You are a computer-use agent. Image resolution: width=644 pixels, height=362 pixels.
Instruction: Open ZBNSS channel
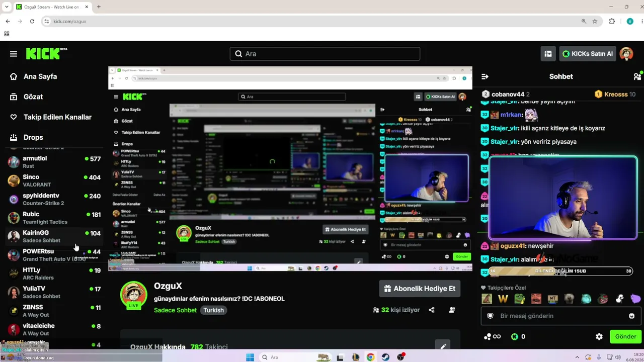pyautogui.click(x=54, y=311)
